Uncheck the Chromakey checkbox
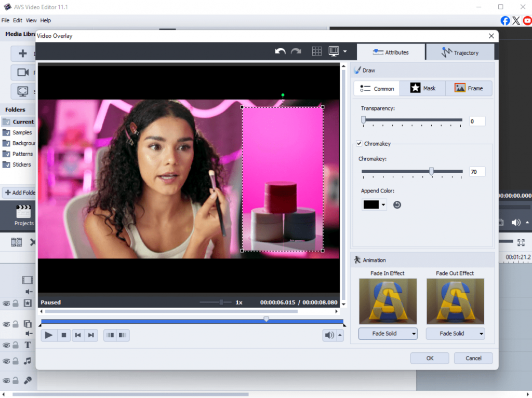Viewport: 532px width, 398px height. (x=359, y=144)
